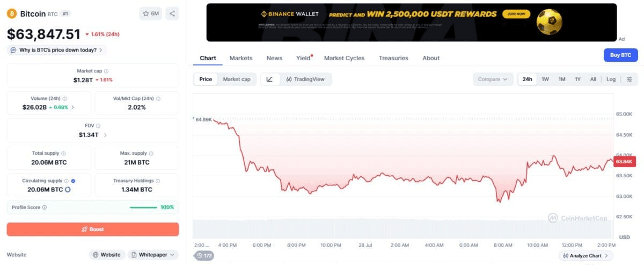Screen dimensions: 644x265
Task: Click the share icon next to watchlist star
Action: click(172, 13)
